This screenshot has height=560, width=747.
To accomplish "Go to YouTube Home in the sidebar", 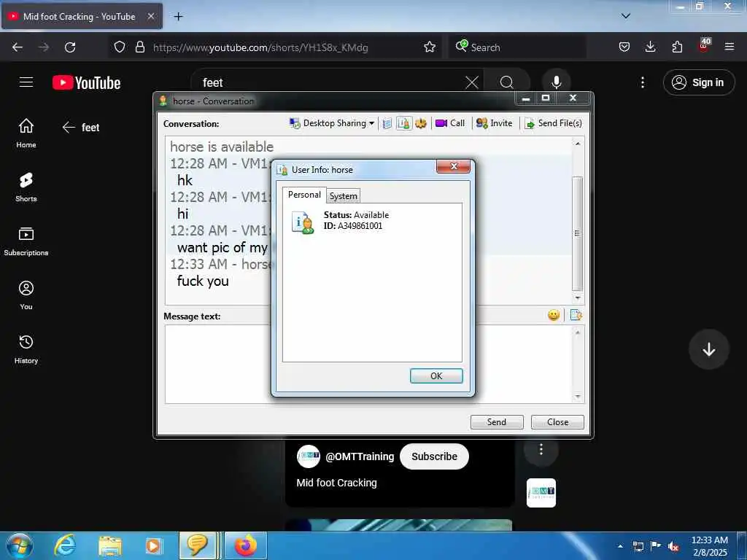I will [x=26, y=133].
